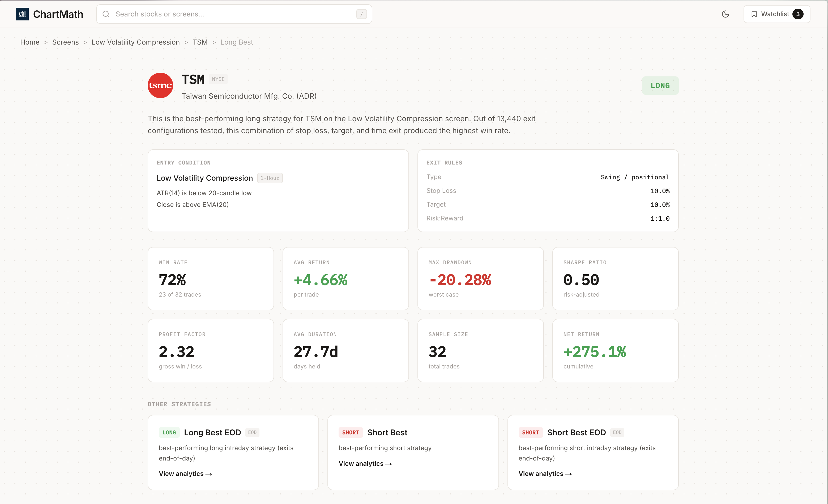Toggle dark mode moon icon
The height and width of the screenshot is (504, 828).
[x=725, y=14]
